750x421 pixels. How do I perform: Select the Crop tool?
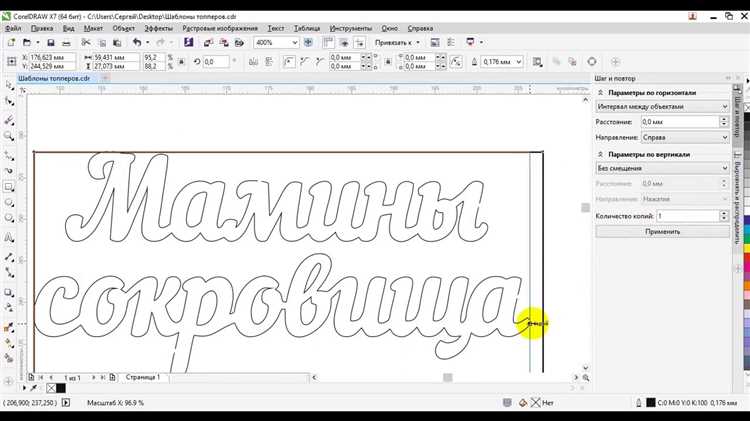[x=9, y=121]
